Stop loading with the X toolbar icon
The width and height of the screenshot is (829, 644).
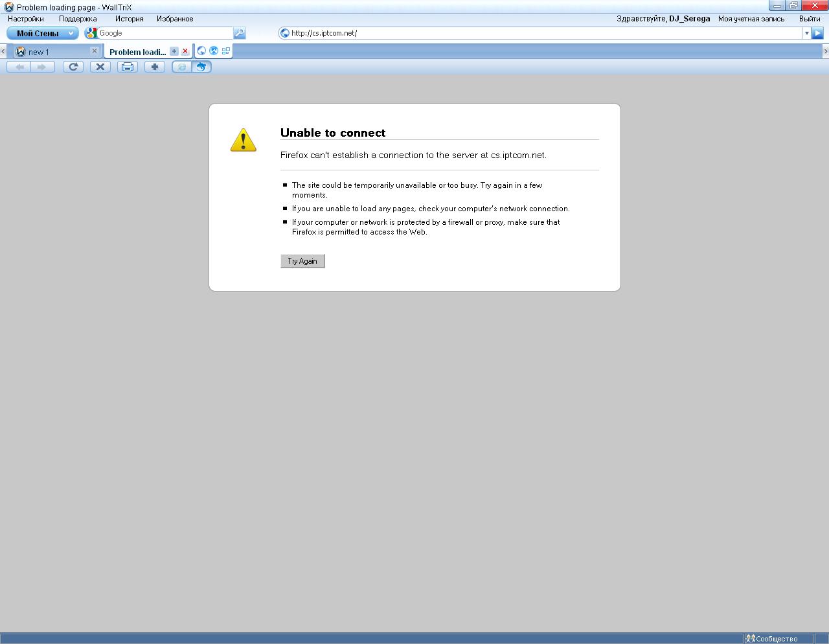click(x=100, y=67)
